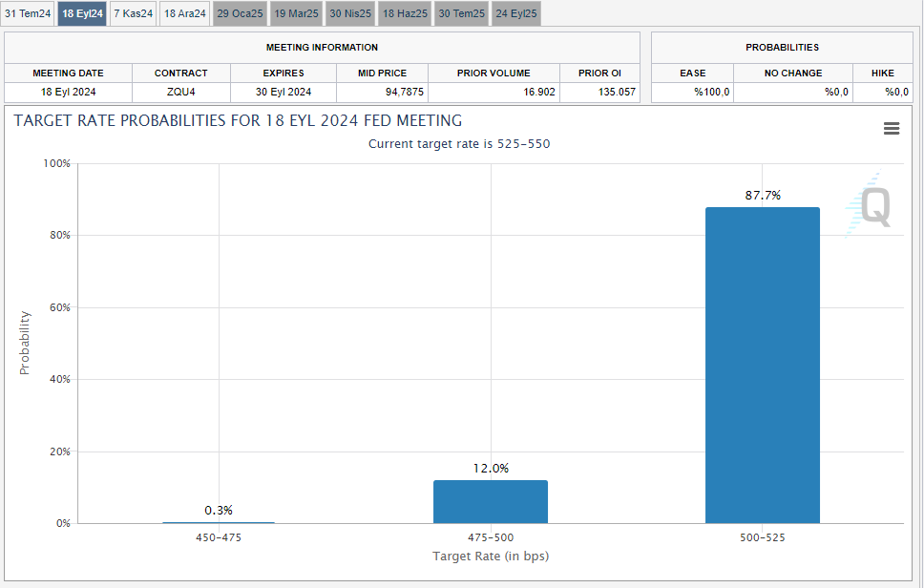The width and height of the screenshot is (924, 588).
Task: Open the 7 Kas24 meeting tab
Action: tap(133, 13)
